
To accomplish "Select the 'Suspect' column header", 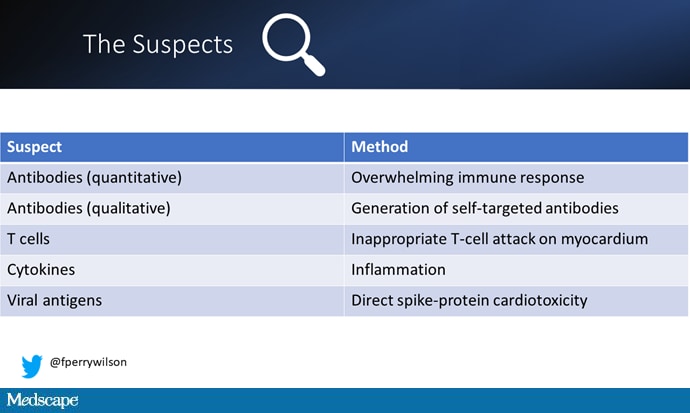I will 35,147.
